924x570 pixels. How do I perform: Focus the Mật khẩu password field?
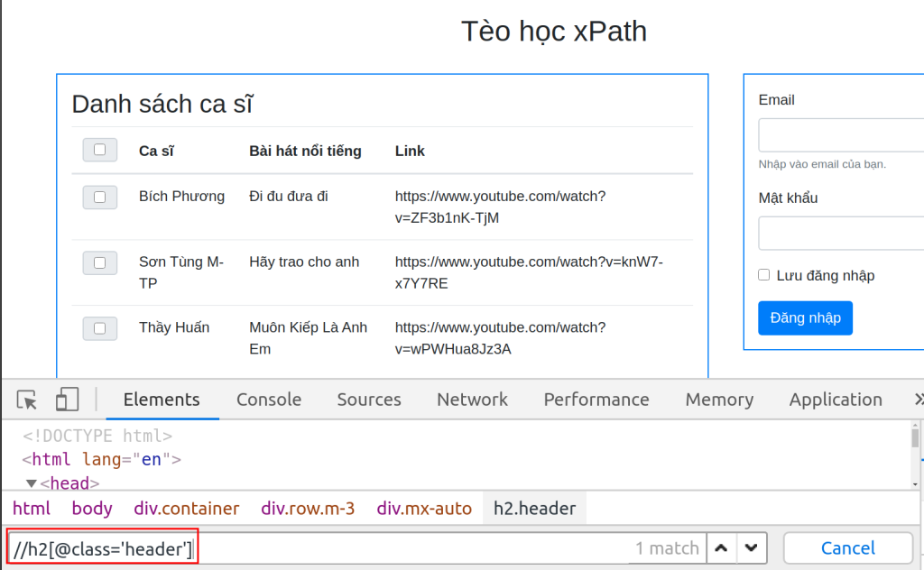841,234
